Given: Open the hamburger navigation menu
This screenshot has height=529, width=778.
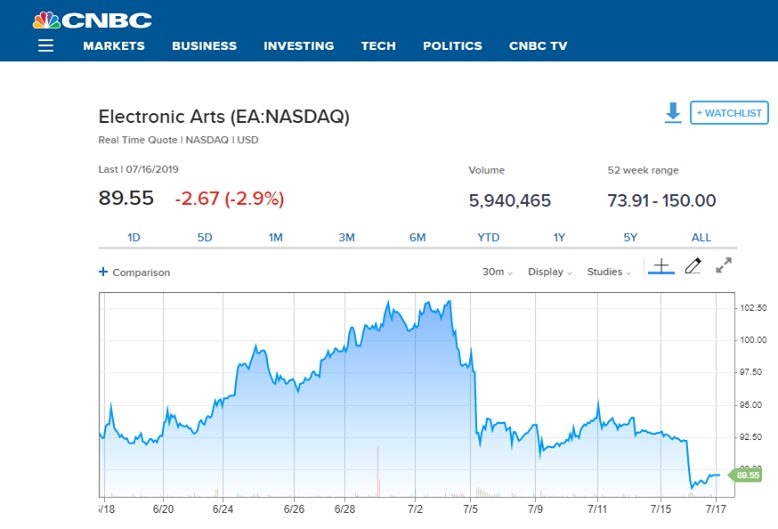Looking at the screenshot, I should 46,46.
